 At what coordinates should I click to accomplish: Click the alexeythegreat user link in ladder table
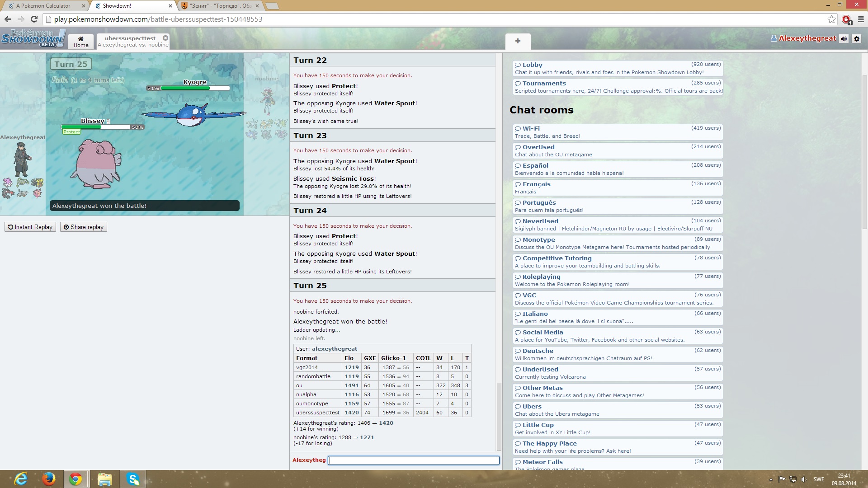[x=334, y=349]
